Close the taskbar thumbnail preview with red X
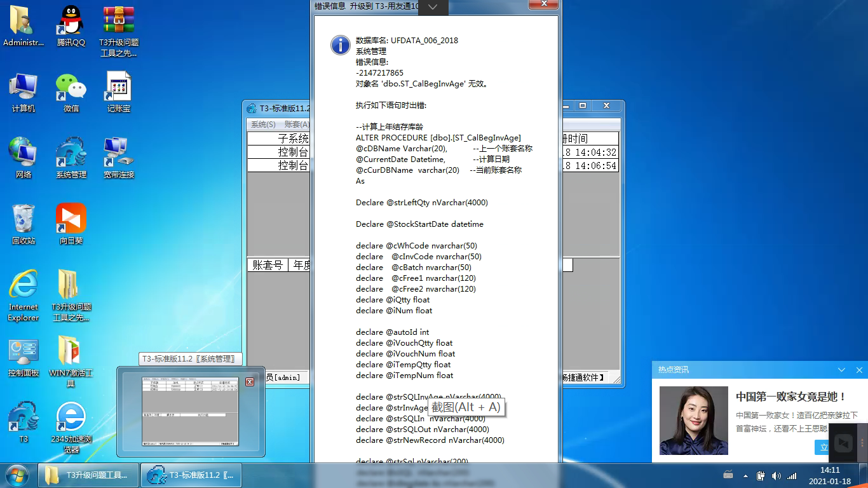The image size is (868, 488). [x=250, y=382]
